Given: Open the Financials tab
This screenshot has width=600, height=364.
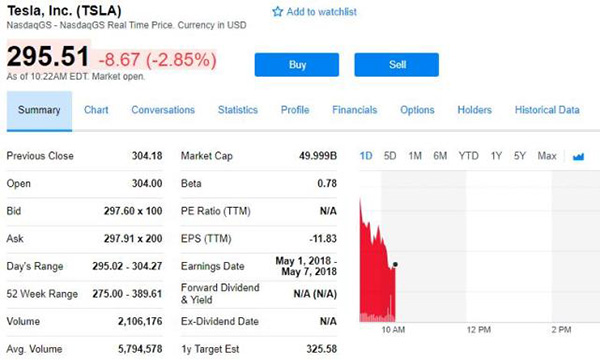Looking at the screenshot, I should pos(355,110).
